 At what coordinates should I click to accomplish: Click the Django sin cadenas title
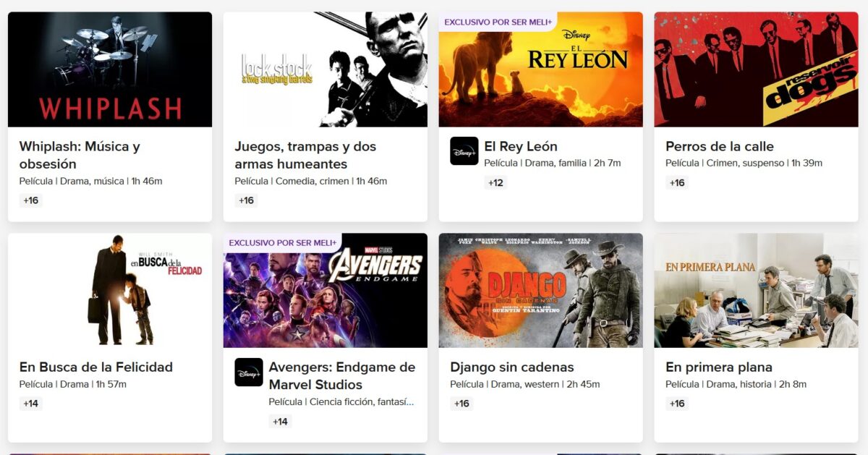[x=511, y=367]
